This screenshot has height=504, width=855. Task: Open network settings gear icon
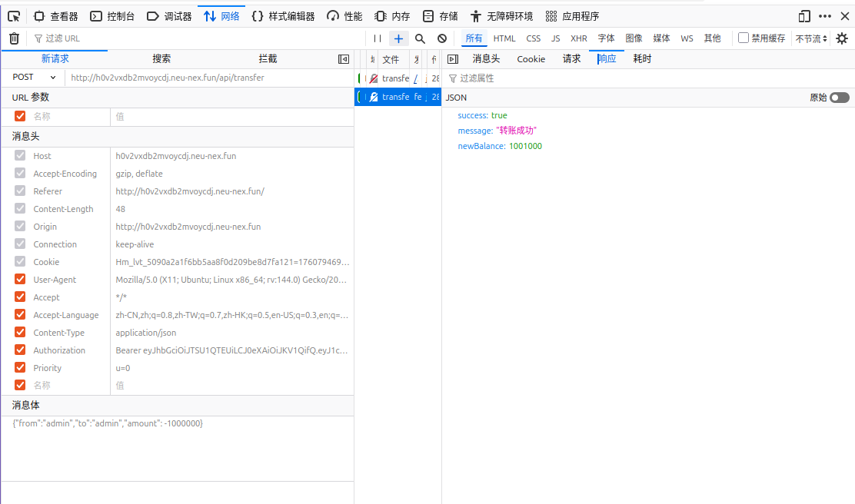[x=842, y=38]
